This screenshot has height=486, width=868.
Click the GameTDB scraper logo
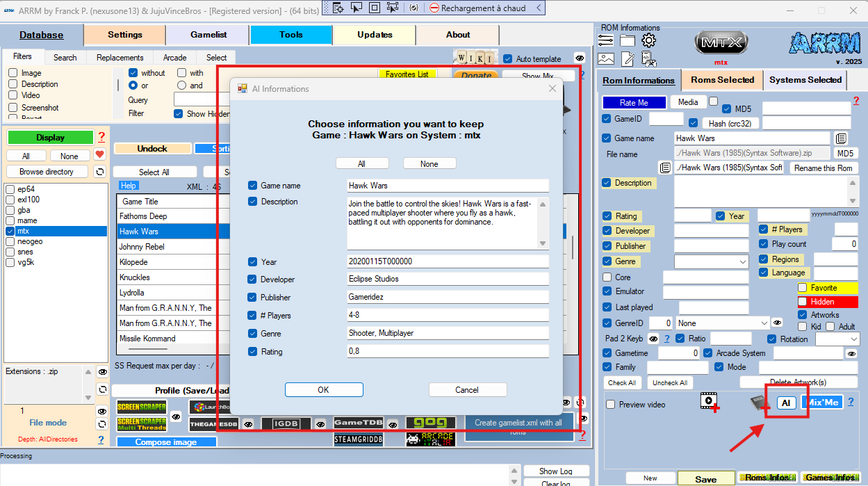(x=359, y=423)
